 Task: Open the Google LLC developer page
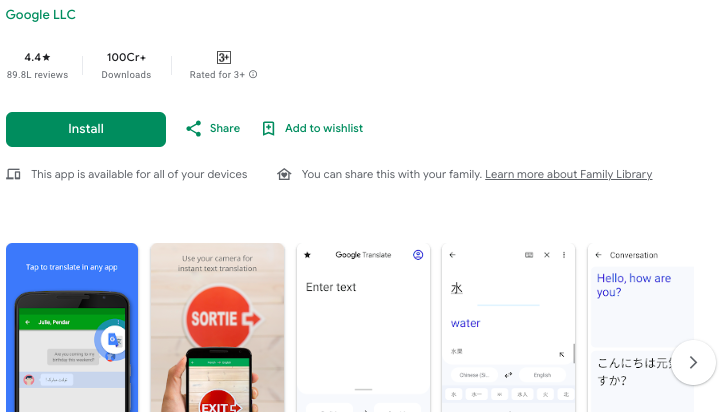[x=40, y=15]
